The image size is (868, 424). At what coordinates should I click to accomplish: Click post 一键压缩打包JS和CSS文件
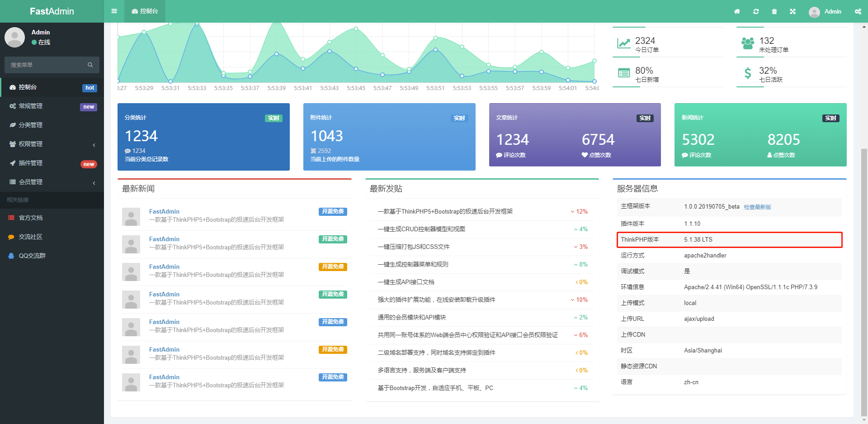414,247
